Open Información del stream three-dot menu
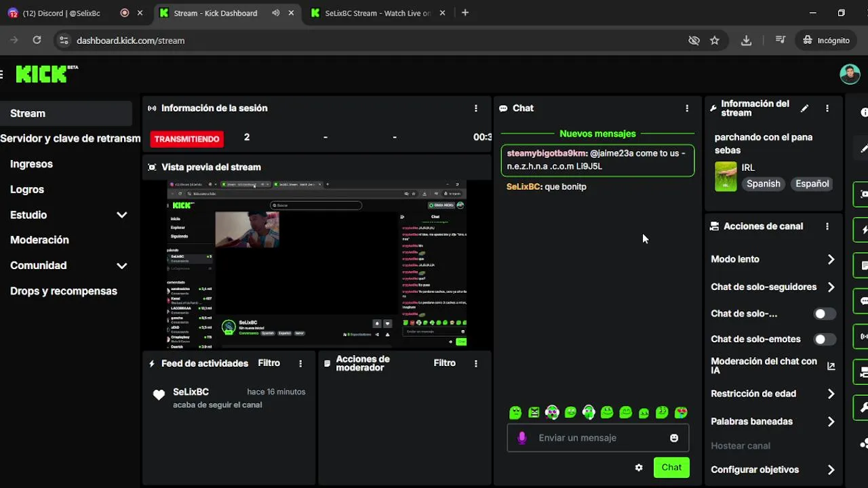The height and width of the screenshot is (488, 868). point(827,108)
